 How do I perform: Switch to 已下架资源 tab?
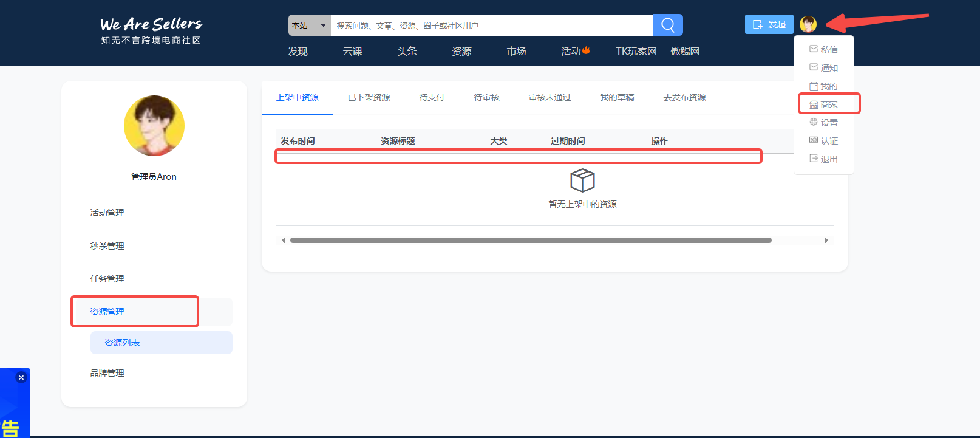tap(369, 97)
